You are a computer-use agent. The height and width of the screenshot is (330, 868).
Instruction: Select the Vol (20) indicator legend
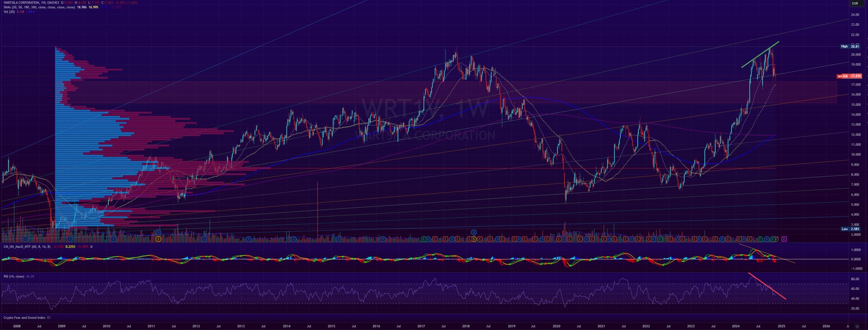[x=9, y=12]
